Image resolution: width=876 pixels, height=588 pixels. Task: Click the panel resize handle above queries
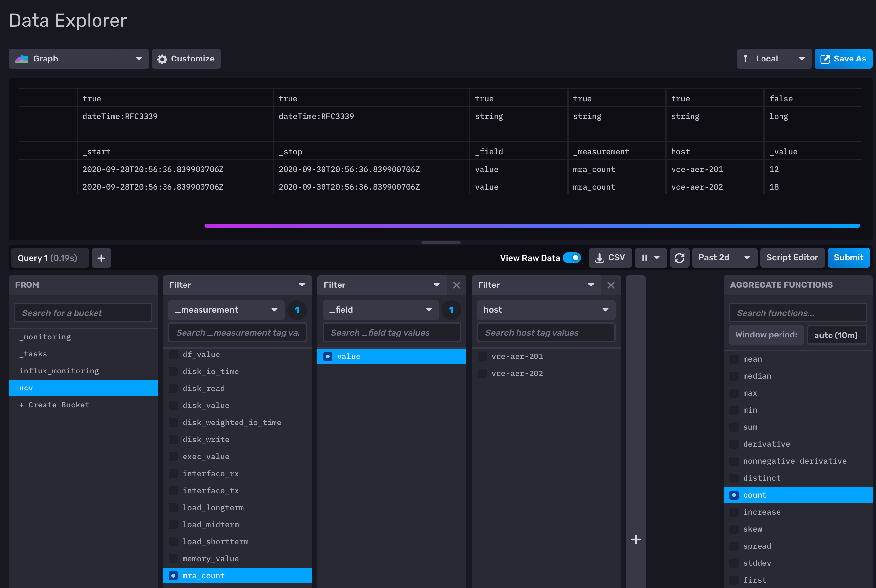pos(441,243)
